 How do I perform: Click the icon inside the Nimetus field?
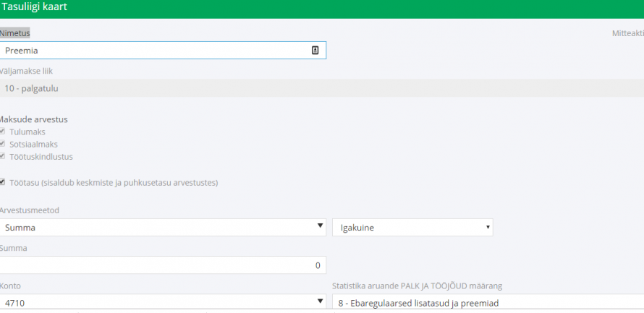point(315,51)
